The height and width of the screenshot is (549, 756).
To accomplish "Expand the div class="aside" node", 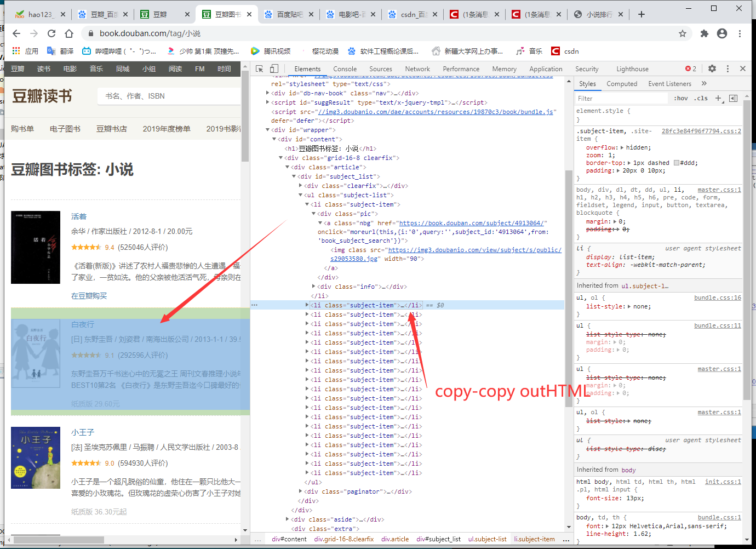I will (288, 519).
